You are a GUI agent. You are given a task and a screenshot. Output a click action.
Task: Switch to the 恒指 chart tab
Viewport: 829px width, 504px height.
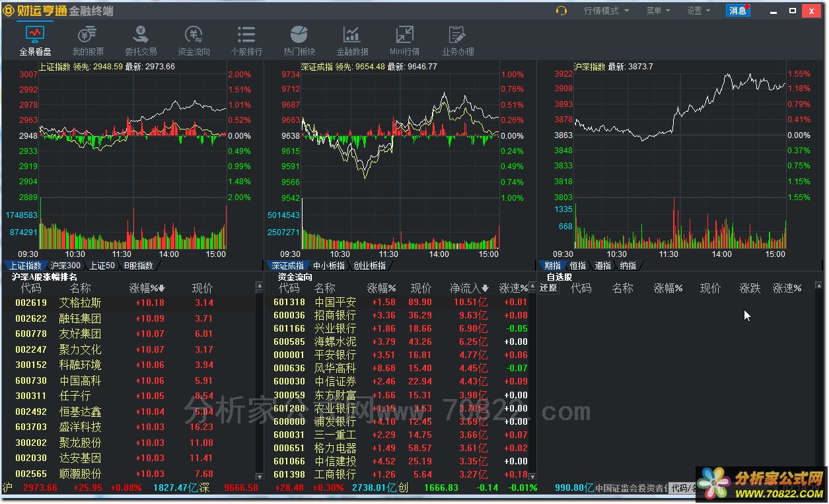tap(577, 266)
